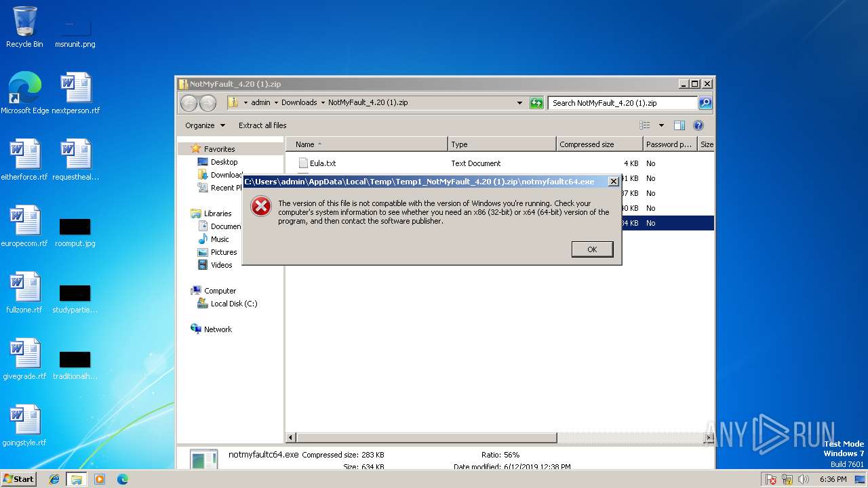Open Microsoft Edge from the taskbar
868x488 pixels.
pyautogui.click(x=123, y=479)
